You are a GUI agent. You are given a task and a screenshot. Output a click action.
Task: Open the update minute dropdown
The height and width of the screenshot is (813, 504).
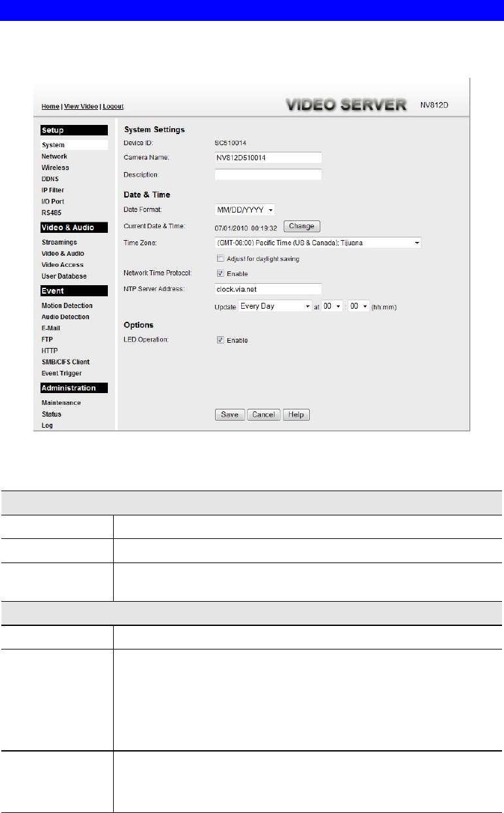click(360, 306)
